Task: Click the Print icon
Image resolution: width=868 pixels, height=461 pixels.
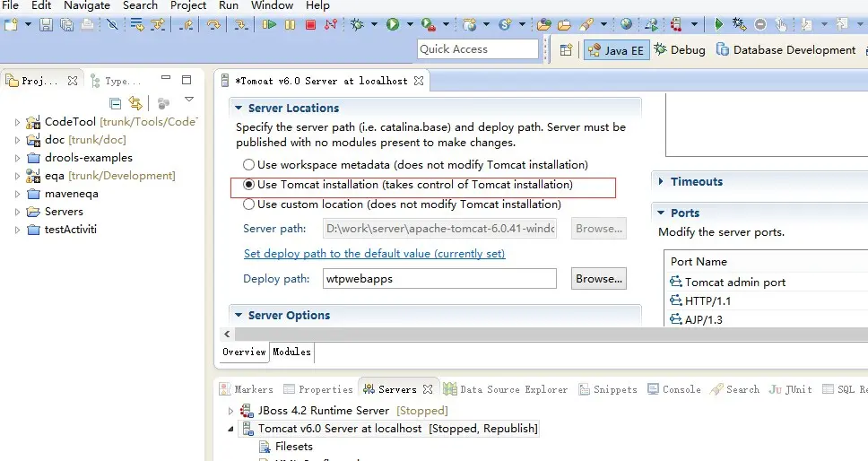Action: tap(88, 24)
